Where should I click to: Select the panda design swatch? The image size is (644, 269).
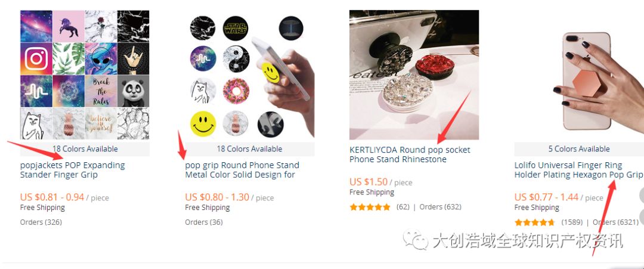(x=133, y=91)
